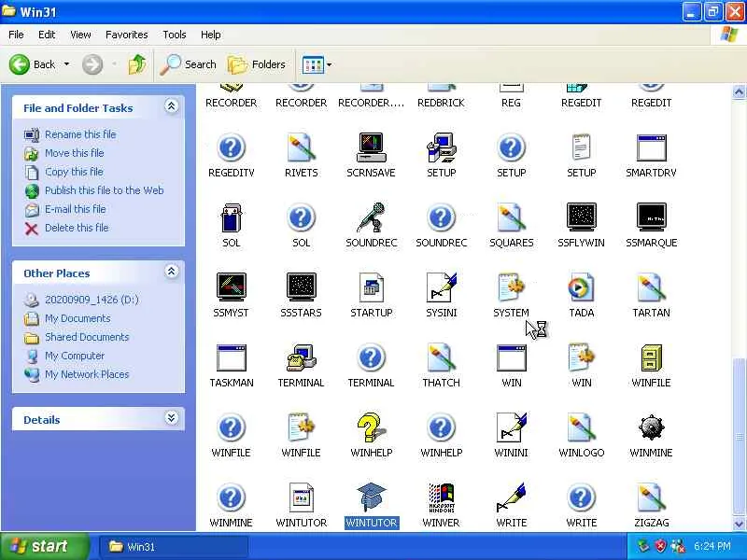Click Rename this file
Viewport: 747px width, 560px height.
coord(80,134)
